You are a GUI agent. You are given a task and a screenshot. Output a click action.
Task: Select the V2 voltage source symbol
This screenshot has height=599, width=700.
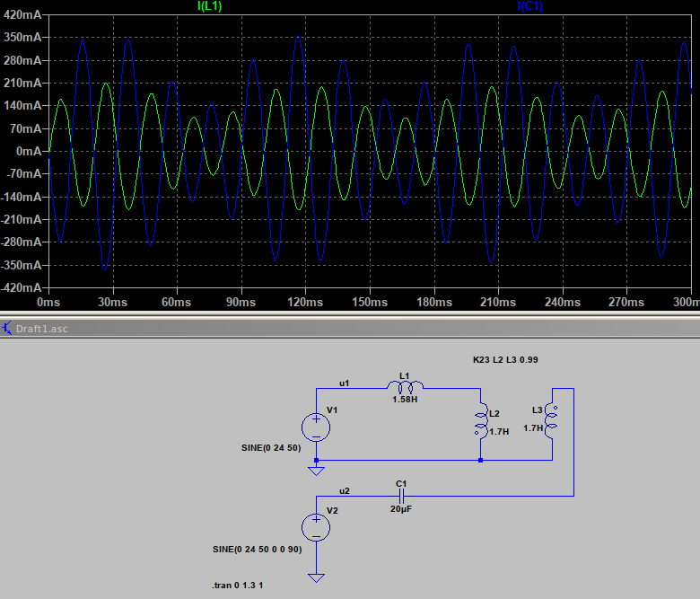pyautogui.click(x=316, y=524)
